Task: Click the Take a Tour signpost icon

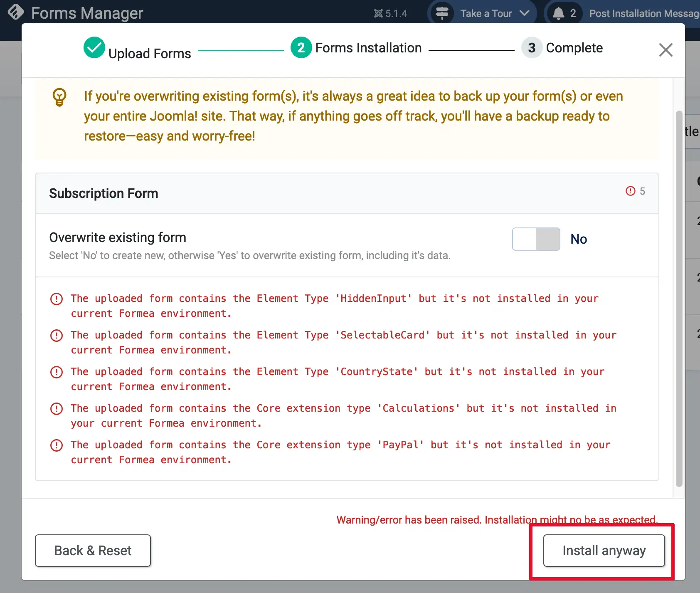Action: (x=442, y=13)
